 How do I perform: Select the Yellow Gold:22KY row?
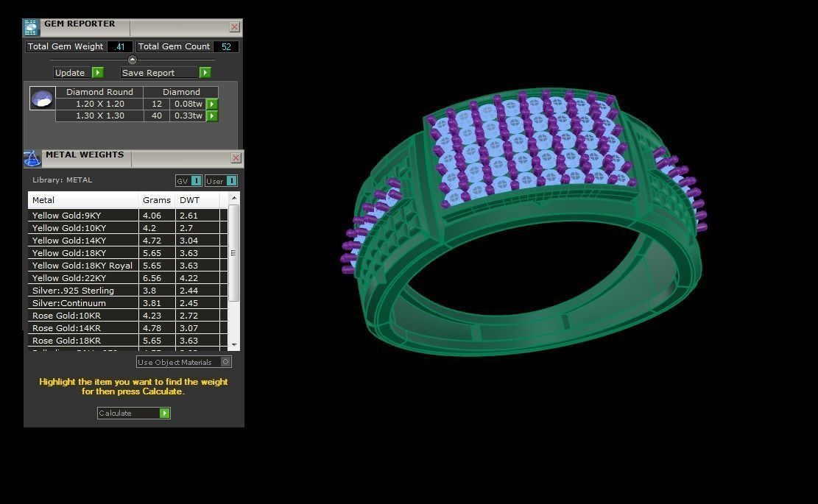pyautogui.click(x=128, y=278)
